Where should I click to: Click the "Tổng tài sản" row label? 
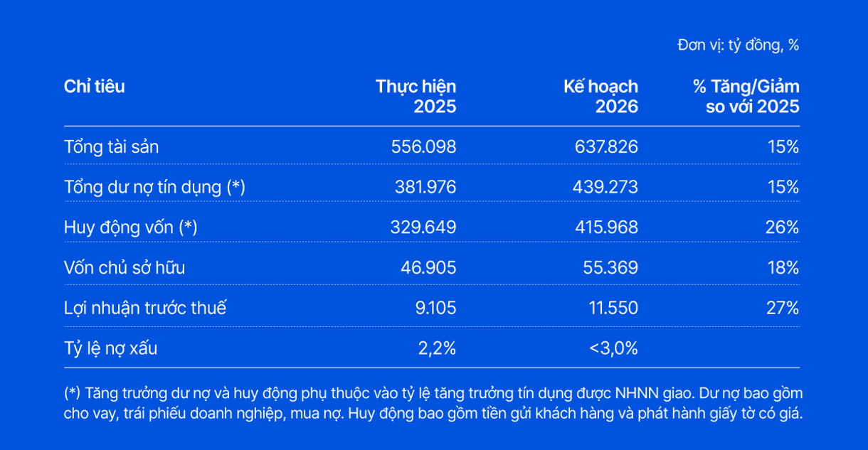[x=111, y=147]
